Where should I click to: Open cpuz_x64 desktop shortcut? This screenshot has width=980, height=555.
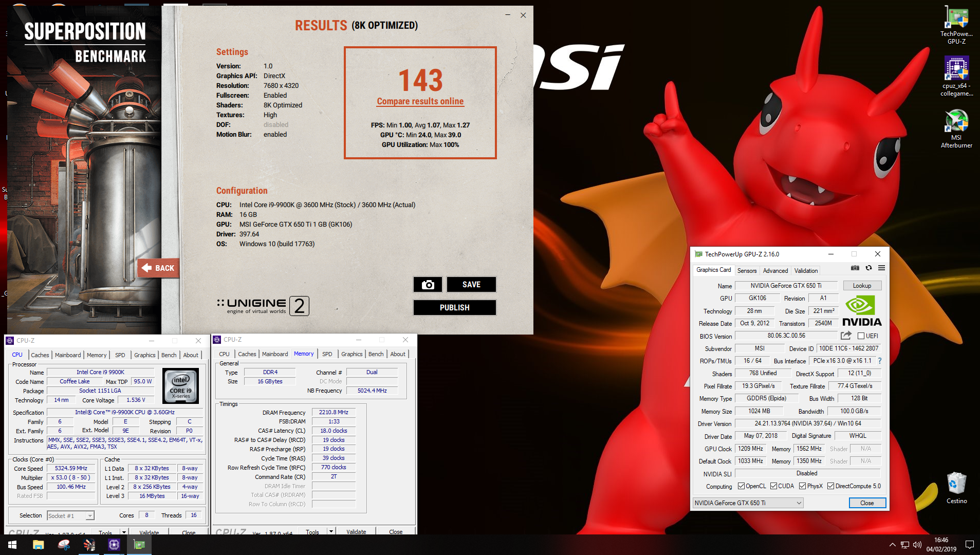coord(956,77)
